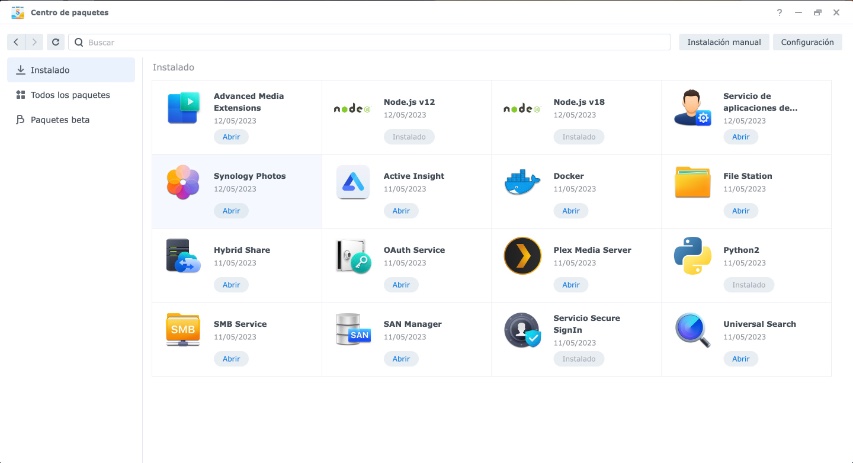This screenshot has width=853, height=463.
Task: Go back with the left arrow
Action: 16,42
